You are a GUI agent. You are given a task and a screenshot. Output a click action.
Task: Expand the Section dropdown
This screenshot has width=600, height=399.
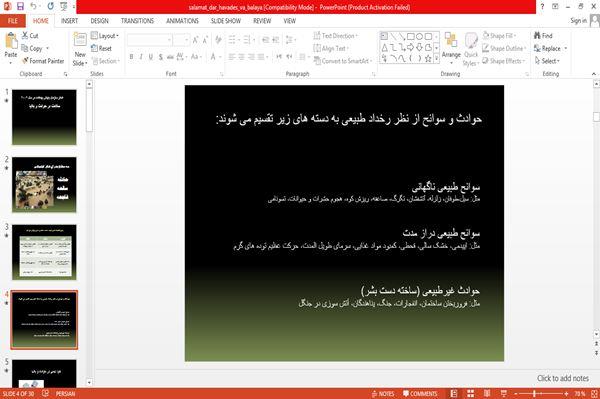[x=106, y=61]
